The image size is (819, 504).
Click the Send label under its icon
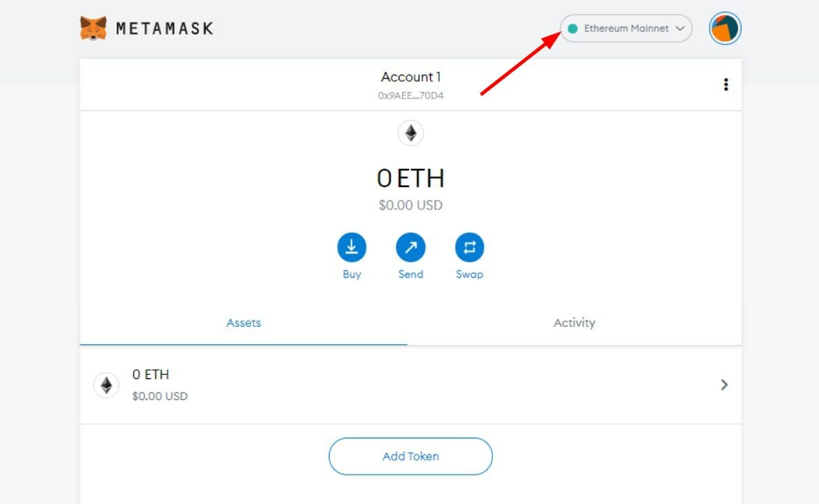click(411, 274)
